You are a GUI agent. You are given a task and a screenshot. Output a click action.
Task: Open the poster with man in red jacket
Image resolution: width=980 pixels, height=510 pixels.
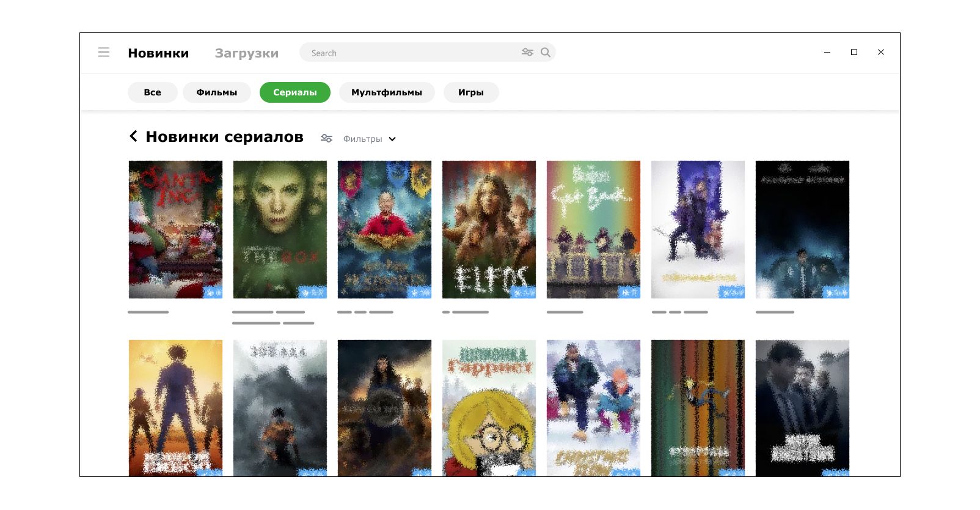(x=384, y=229)
